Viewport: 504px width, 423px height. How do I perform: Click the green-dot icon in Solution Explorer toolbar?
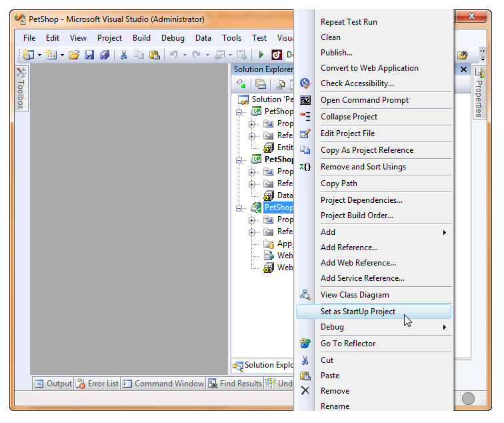(241, 84)
